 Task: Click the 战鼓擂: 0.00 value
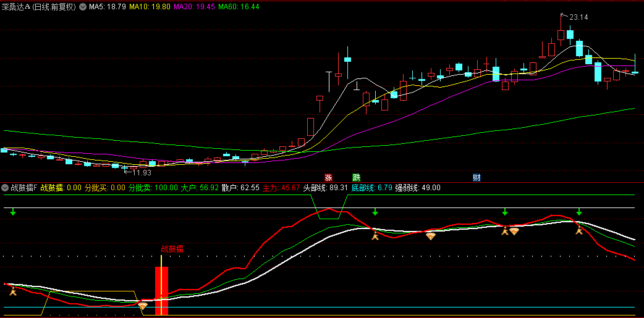pyautogui.click(x=61, y=188)
